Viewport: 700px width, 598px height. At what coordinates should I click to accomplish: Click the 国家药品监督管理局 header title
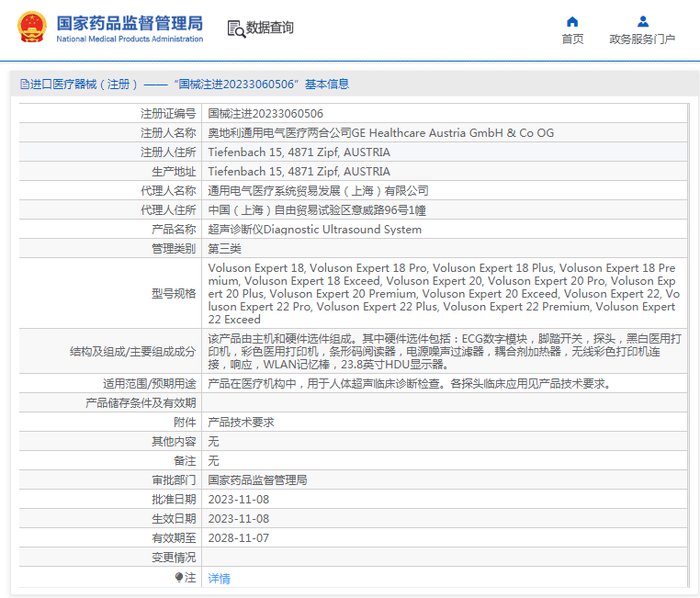coord(130,23)
